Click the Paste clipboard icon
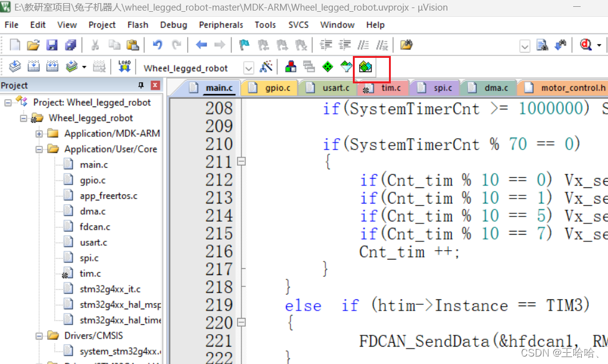The height and width of the screenshot is (364, 608). click(x=133, y=45)
